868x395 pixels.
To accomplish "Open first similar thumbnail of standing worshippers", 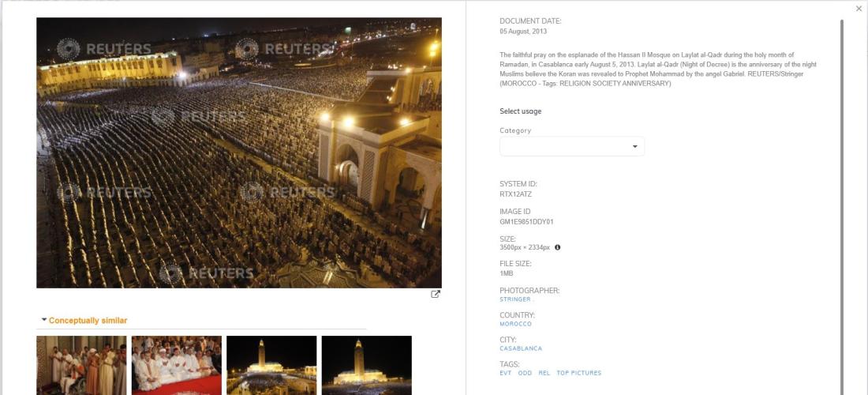I will coord(81,365).
